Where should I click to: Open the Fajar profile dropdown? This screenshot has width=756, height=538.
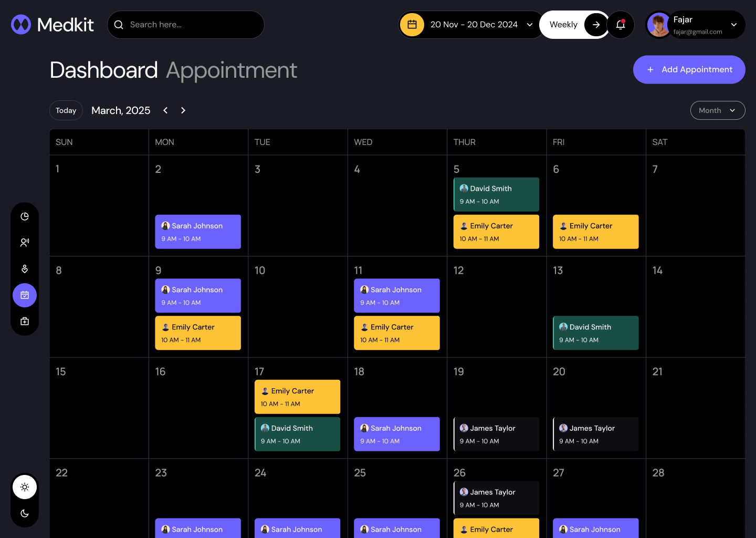coord(734,24)
